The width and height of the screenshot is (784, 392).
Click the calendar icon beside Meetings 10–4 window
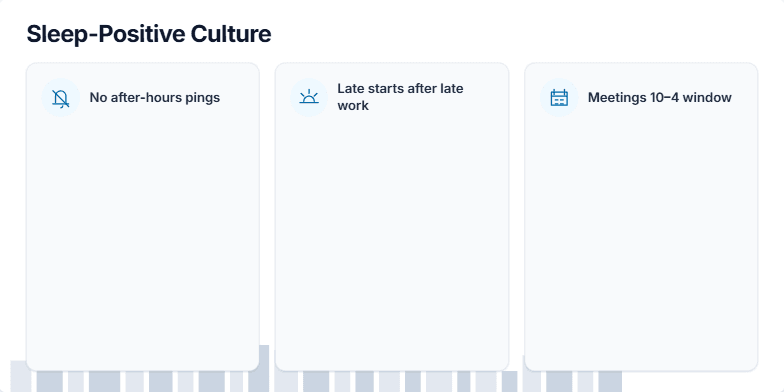coord(559,98)
